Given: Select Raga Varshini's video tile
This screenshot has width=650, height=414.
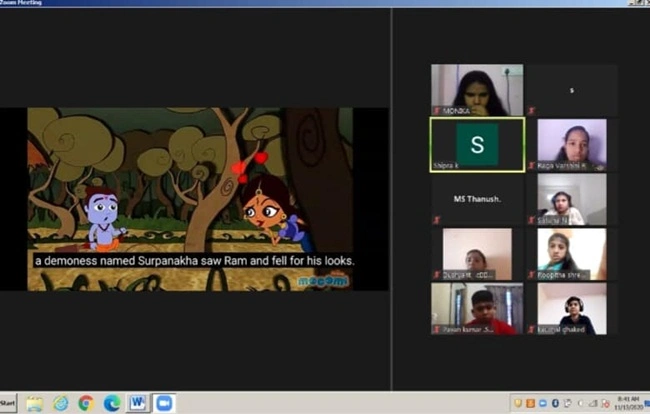Looking at the screenshot, I should click(572, 145).
